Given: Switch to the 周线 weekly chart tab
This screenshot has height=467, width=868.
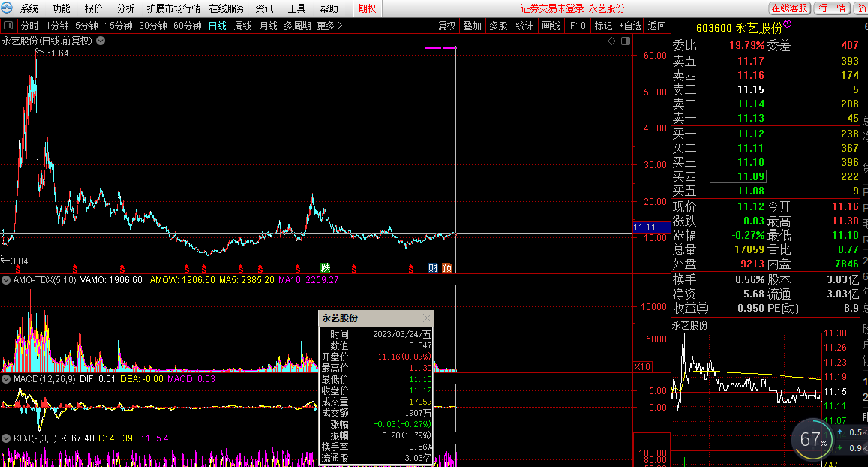Looking at the screenshot, I should coord(243,26).
